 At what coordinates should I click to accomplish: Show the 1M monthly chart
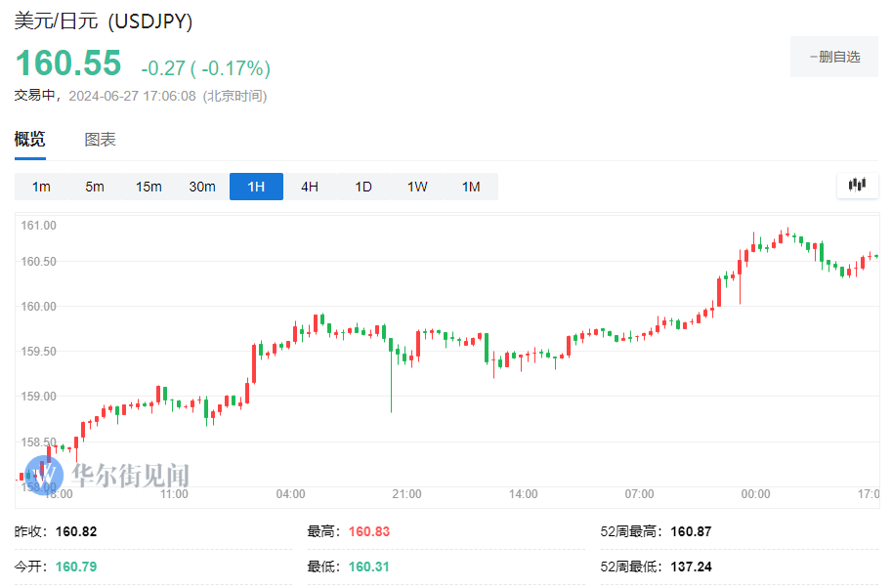[x=471, y=187]
